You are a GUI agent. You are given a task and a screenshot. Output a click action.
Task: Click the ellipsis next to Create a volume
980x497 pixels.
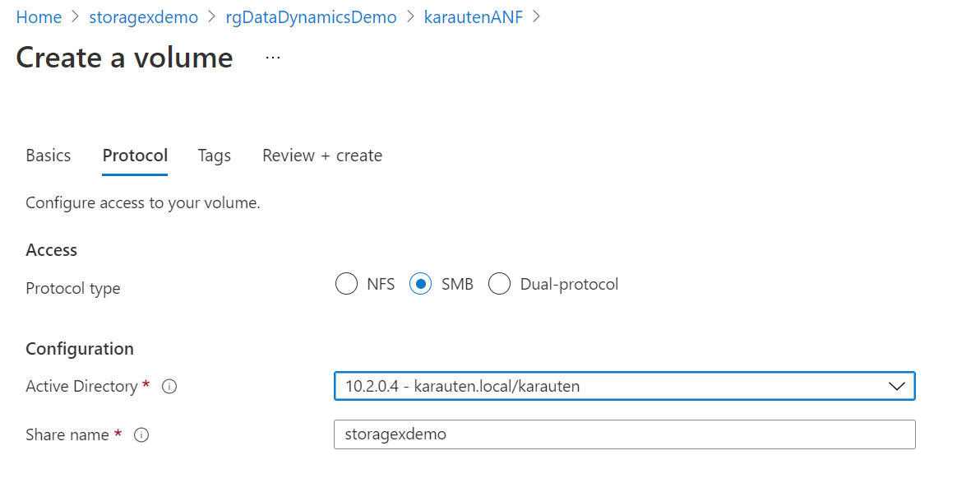click(271, 57)
